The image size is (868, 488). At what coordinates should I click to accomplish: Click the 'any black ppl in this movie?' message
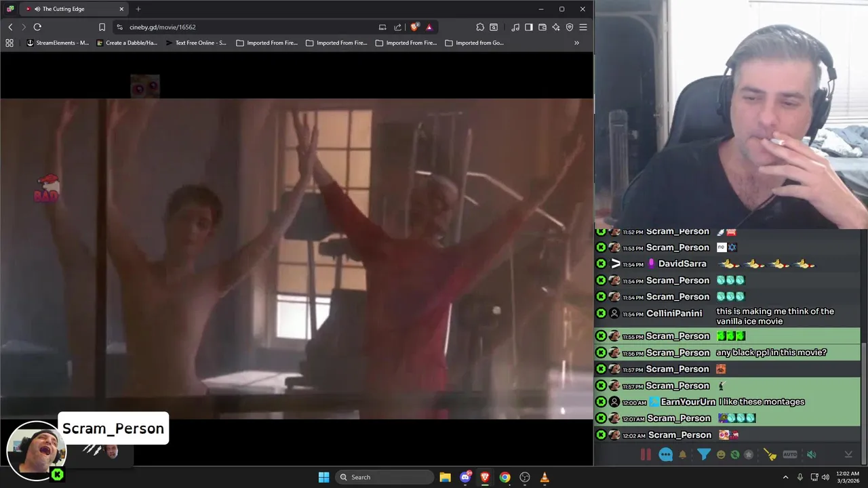tap(771, 352)
